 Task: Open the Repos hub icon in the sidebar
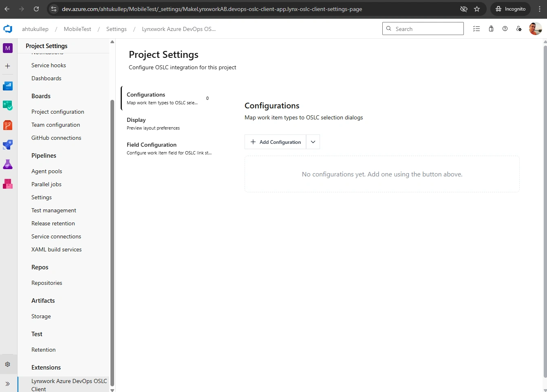point(8,125)
